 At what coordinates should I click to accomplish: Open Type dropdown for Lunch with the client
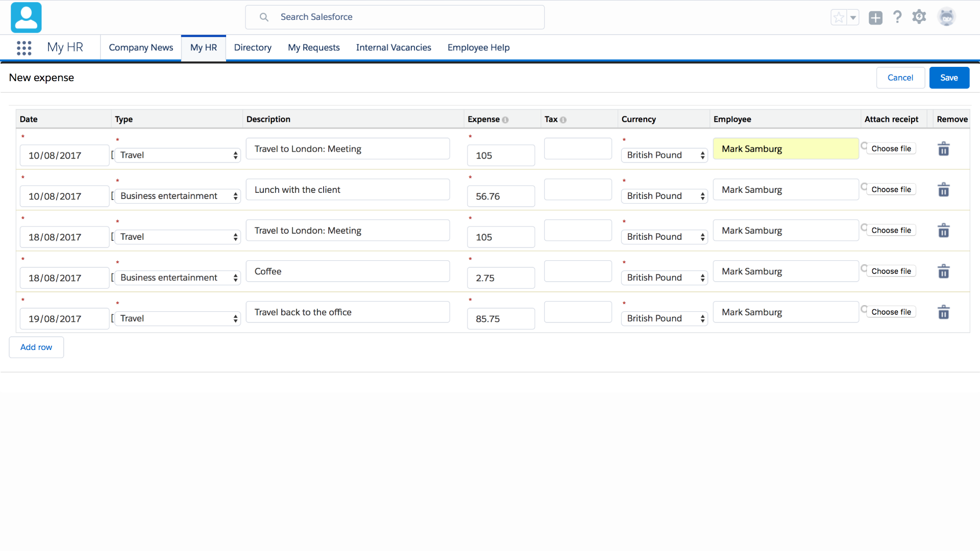point(177,196)
